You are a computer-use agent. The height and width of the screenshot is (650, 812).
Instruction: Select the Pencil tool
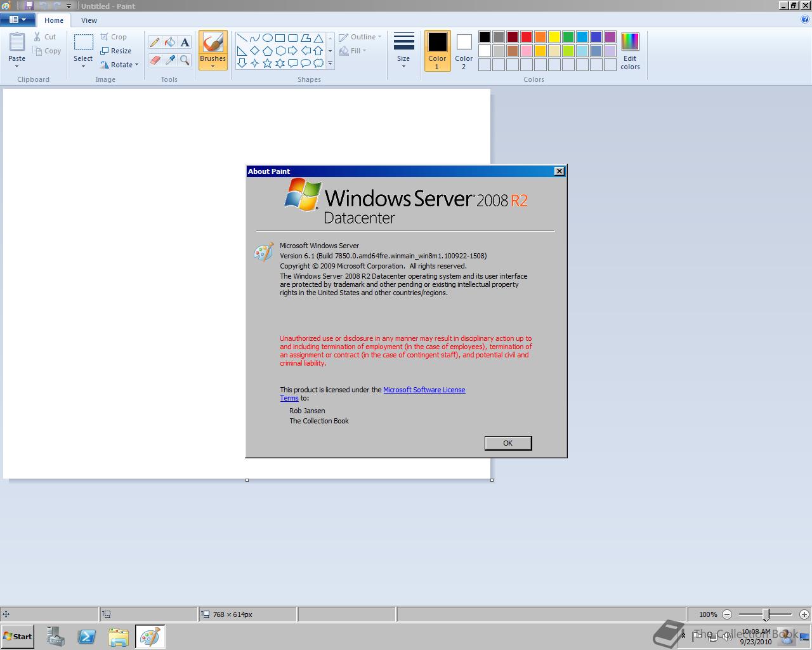coord(154,43)
